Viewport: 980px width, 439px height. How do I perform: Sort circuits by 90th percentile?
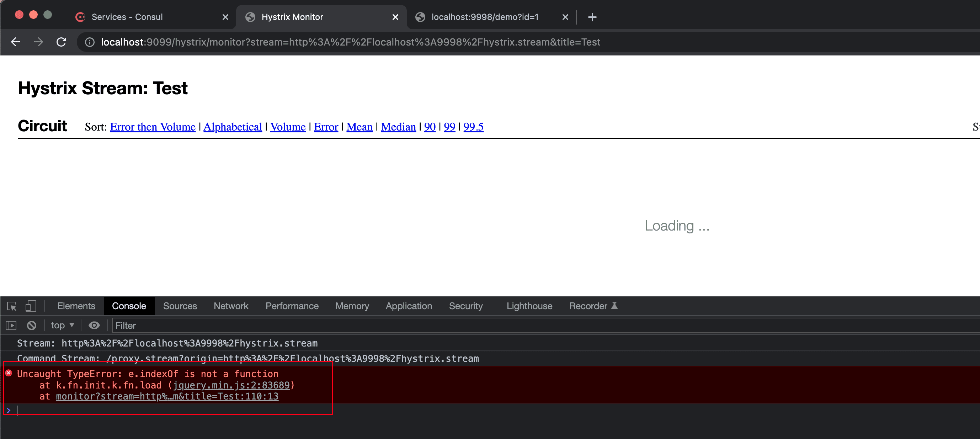[x=430, y=127]
